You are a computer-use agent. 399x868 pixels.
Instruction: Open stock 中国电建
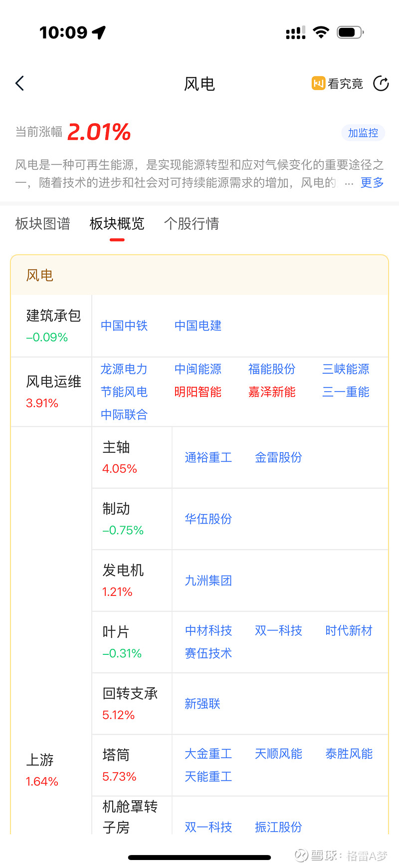tap(198, 326)
